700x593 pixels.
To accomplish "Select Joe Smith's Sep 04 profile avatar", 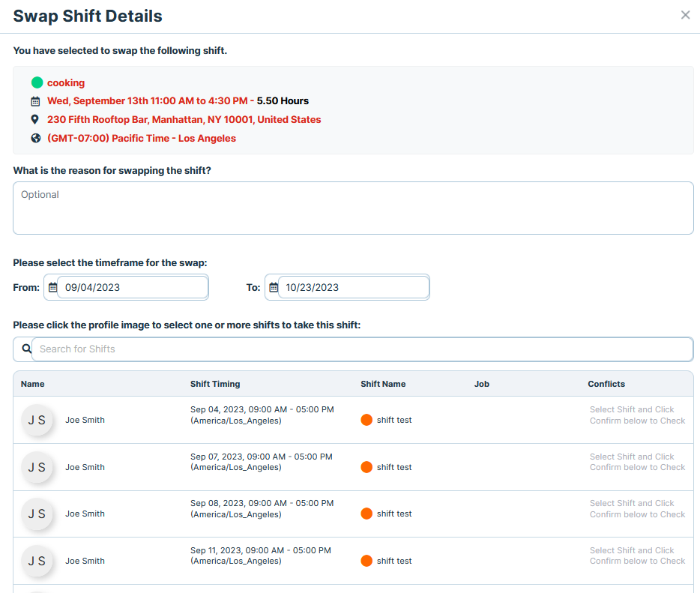I will 37,420.
